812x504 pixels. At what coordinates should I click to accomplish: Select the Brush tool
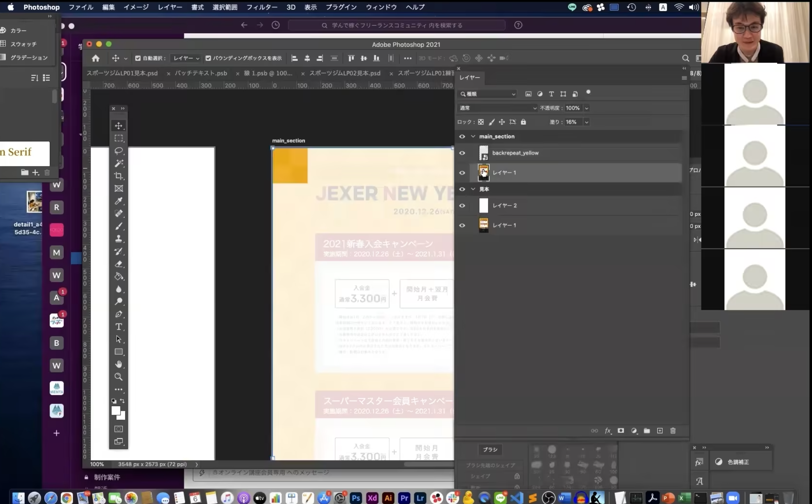pyautogui.click(x=118, y=226)
